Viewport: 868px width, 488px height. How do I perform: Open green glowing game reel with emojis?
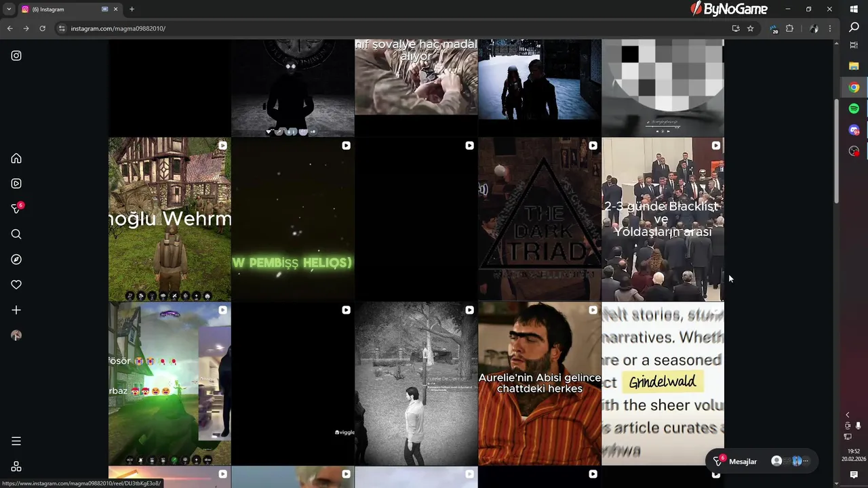click(170, 384)
